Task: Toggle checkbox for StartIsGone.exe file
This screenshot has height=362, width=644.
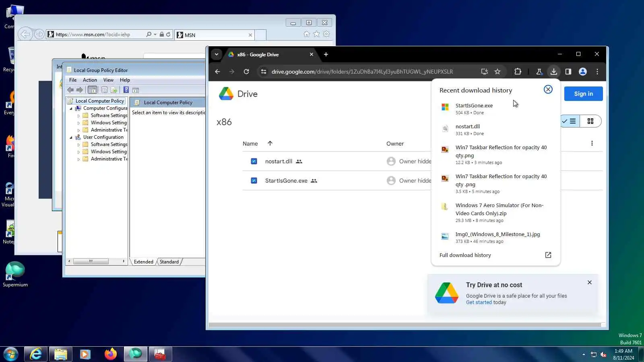Action: 254,181
